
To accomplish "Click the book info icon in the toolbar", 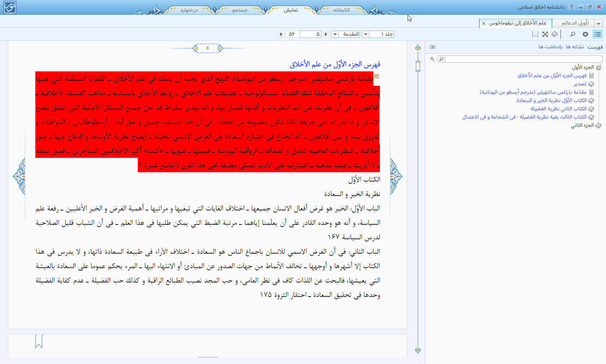I will tap(554, 34).
